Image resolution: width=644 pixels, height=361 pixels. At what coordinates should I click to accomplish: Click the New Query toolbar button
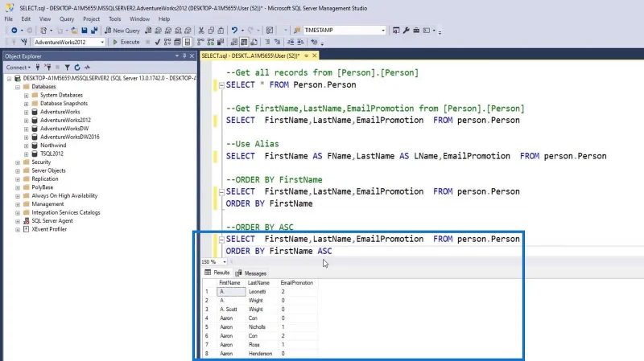coord(122,31)
